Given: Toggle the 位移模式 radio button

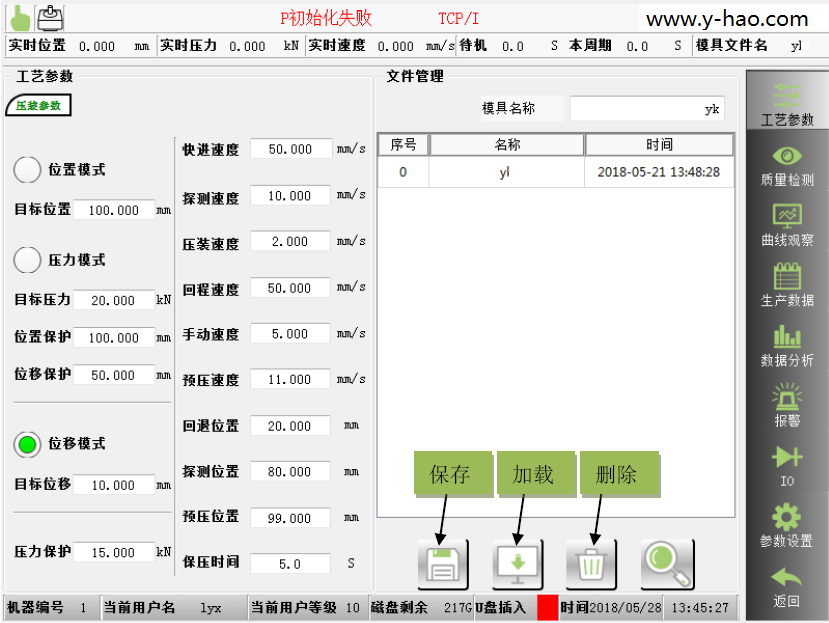Looking at the screenshot, I should click(28, 444).
